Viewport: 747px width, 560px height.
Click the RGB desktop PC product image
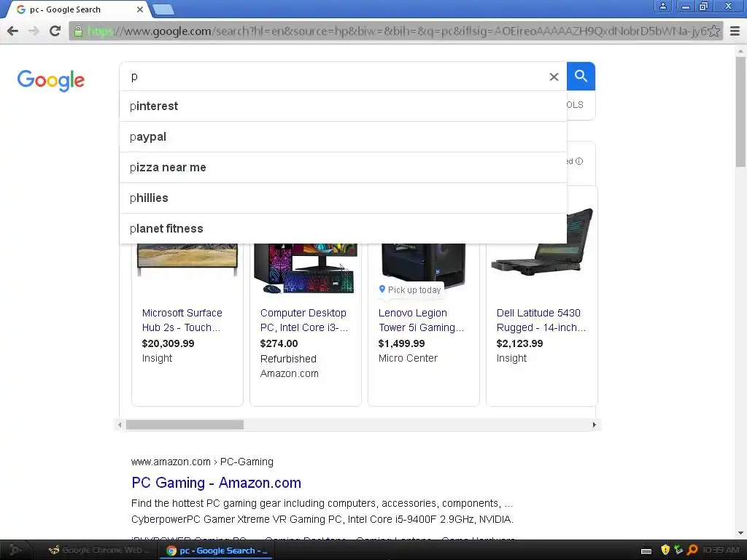tap(306, 268)
